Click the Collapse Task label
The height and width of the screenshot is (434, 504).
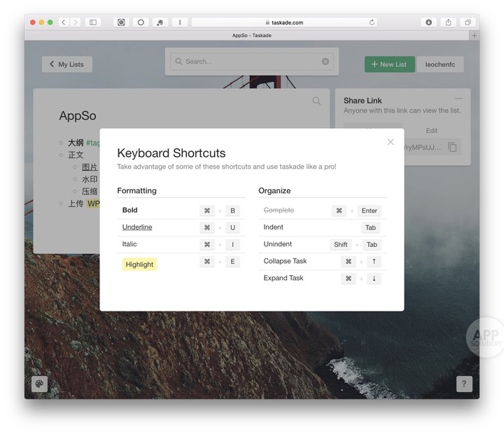point(285,261)
